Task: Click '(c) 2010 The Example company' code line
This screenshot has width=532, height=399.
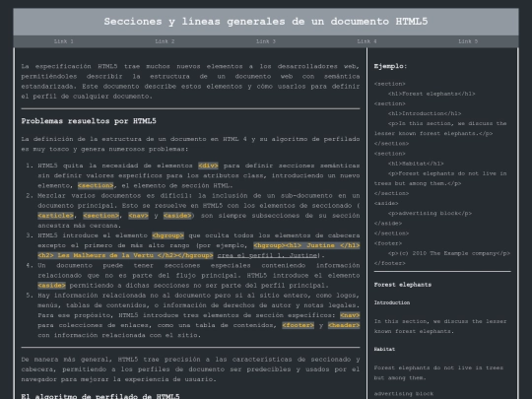Action: click(x=449, y=253)
